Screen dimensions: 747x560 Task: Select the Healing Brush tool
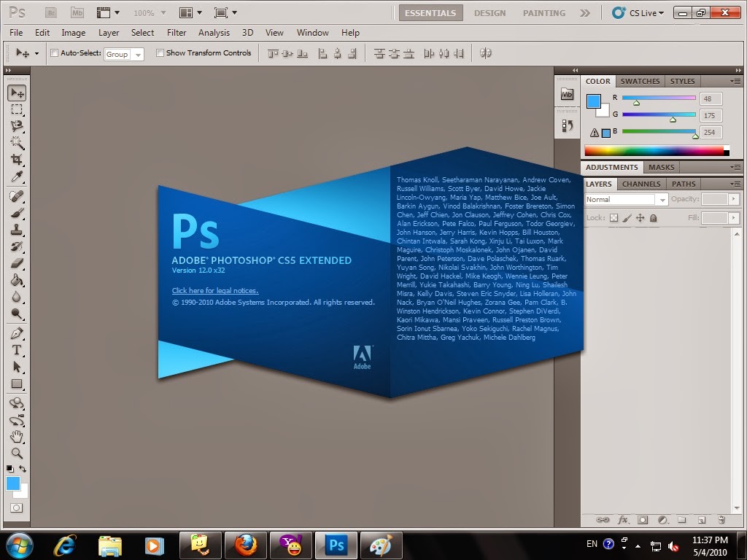pyautogui.click(x=17, y=196)
